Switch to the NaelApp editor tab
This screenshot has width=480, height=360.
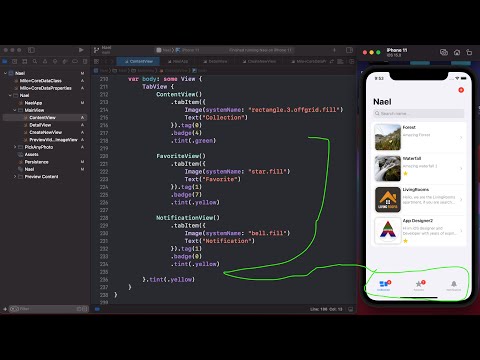(x=178, y=61)
